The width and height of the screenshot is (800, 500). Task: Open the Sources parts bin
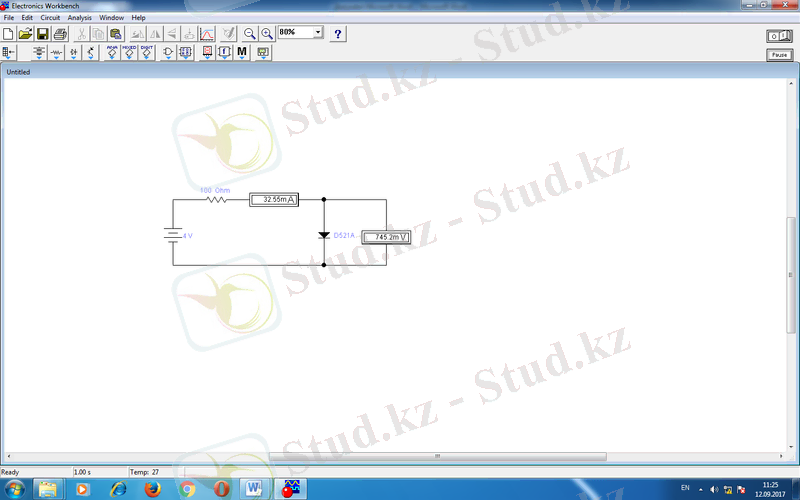click(x=39, y=52)
